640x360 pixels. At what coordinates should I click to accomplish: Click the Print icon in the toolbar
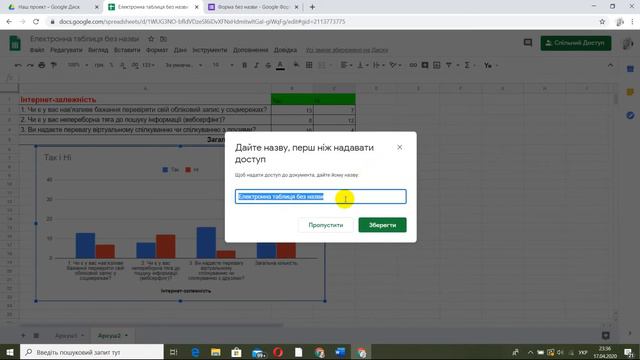pyautogui.click(x=42, y=65)
